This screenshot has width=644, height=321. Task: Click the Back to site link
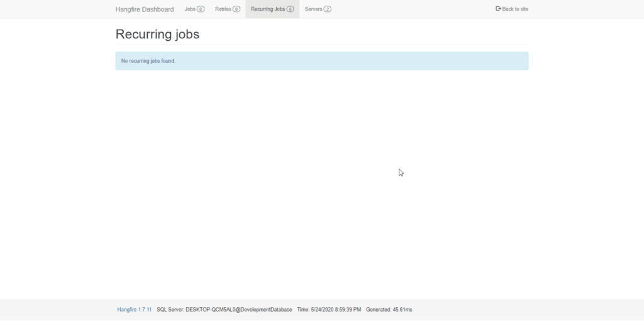click(512, 9)
